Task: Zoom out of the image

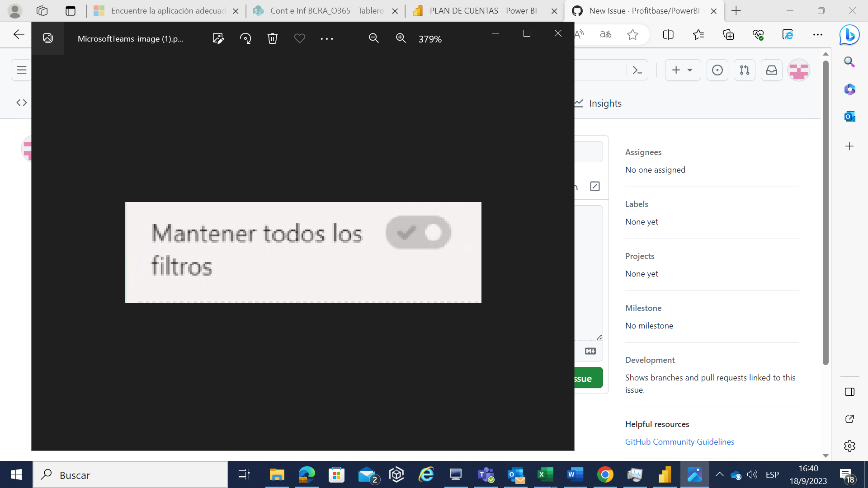Action: (x=374, y=38)
